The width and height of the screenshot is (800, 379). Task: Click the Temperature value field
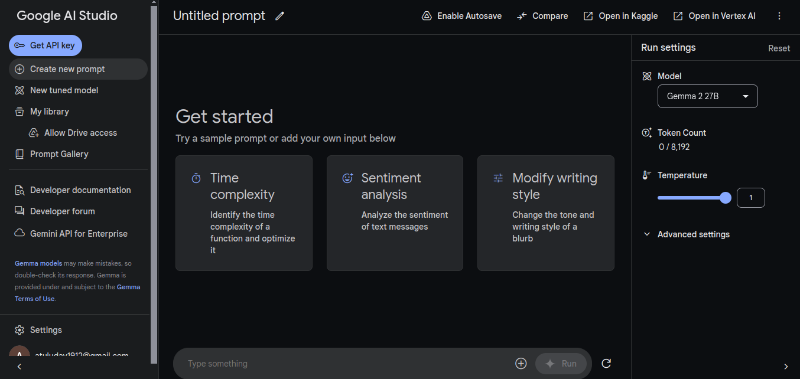[751, 198]
